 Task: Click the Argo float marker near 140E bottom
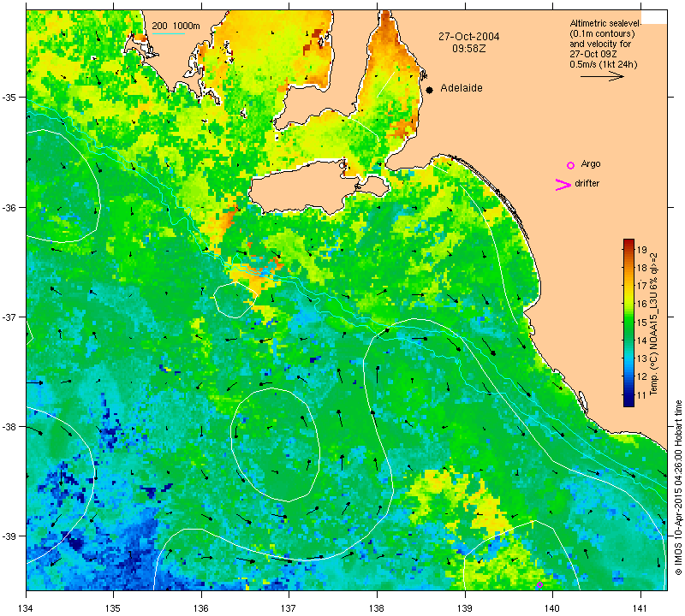[539, 584]
